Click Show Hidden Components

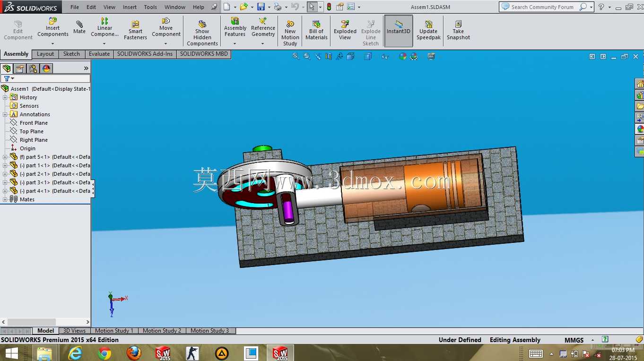tap(202, 33)
